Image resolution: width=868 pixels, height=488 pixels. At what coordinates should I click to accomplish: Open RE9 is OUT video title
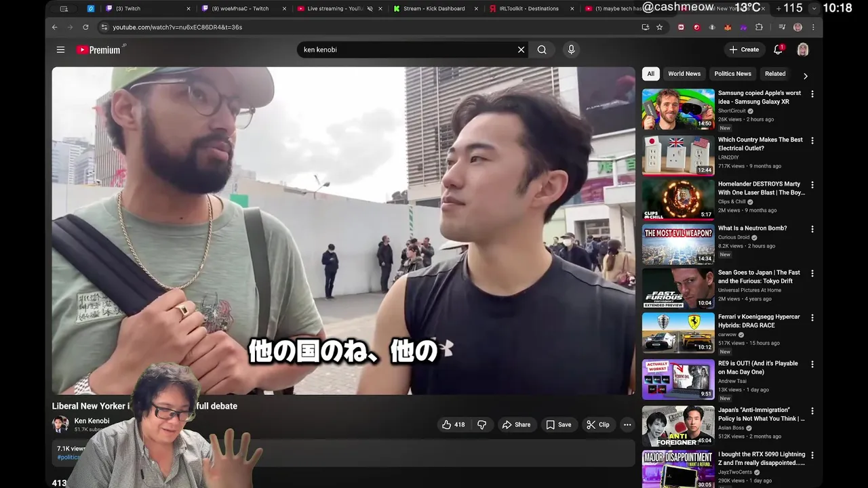[x=758, y=367]
